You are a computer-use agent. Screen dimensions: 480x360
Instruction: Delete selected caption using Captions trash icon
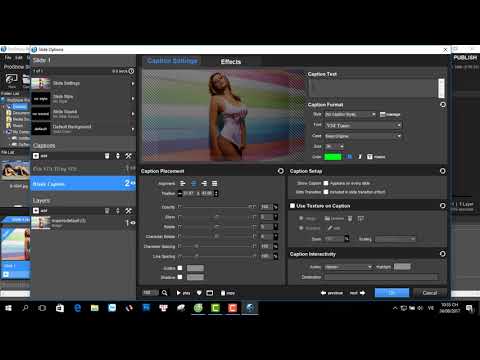tap(107, 156)
